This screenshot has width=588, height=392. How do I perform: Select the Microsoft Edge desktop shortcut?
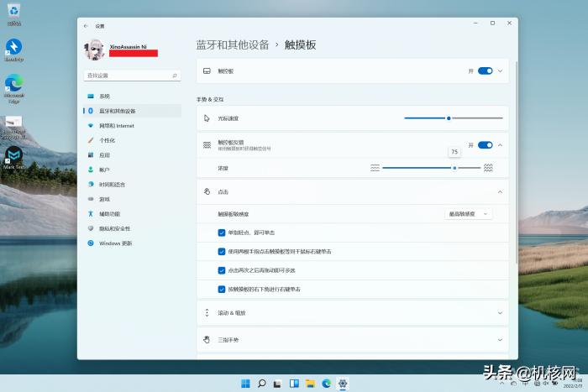coord(14,88)
